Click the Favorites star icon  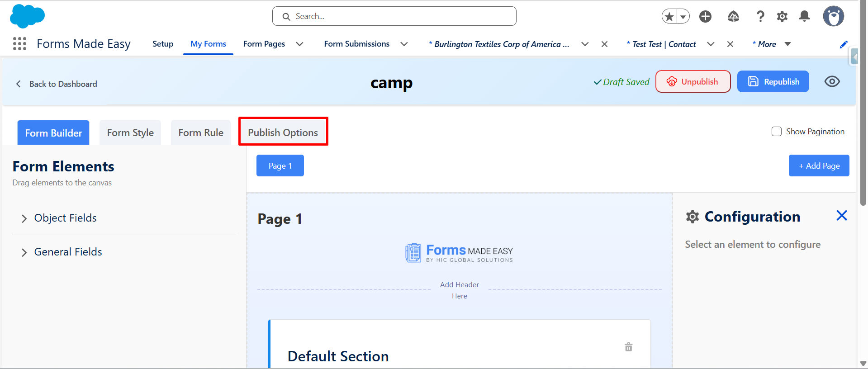(669, 17)
